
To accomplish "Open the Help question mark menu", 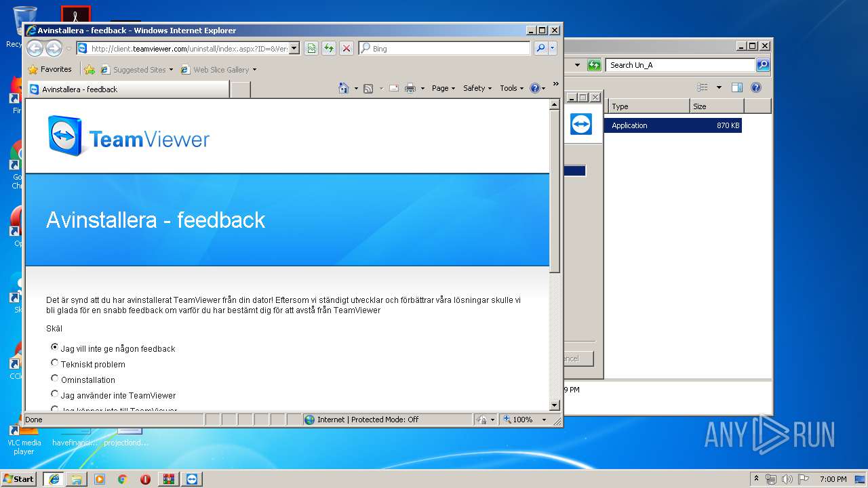I will tap(538, 88).
